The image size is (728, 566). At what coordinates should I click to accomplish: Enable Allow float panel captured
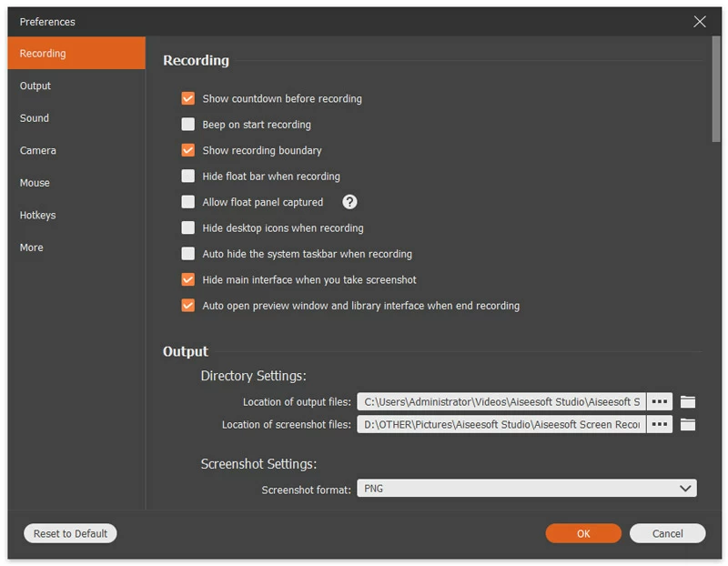coord(187,202)
